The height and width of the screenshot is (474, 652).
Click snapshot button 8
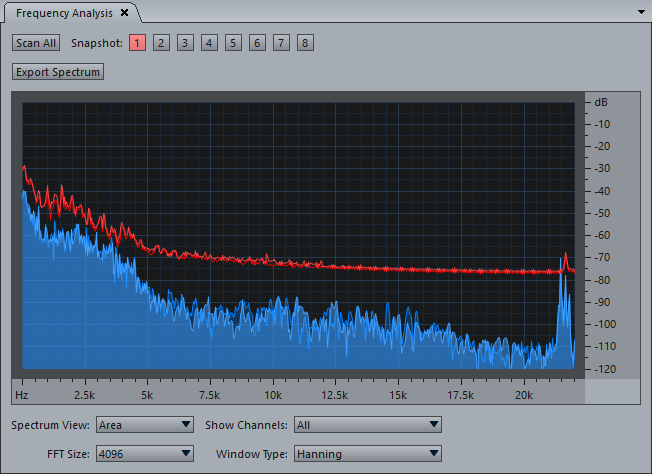(x=305, y=43)
